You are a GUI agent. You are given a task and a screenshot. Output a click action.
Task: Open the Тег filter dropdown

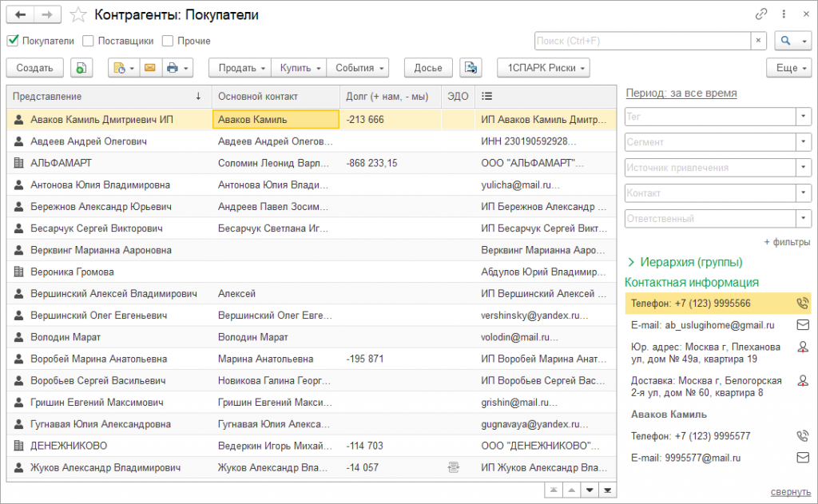click(x=804, y=117)
